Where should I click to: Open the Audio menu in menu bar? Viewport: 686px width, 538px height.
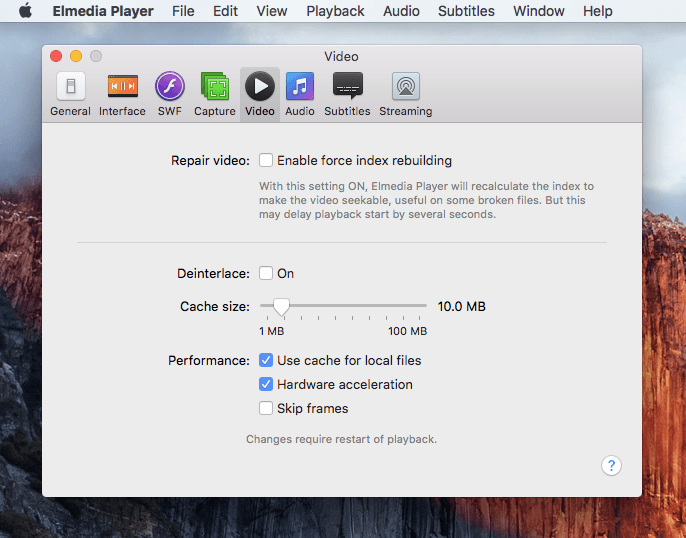point(401,11)
